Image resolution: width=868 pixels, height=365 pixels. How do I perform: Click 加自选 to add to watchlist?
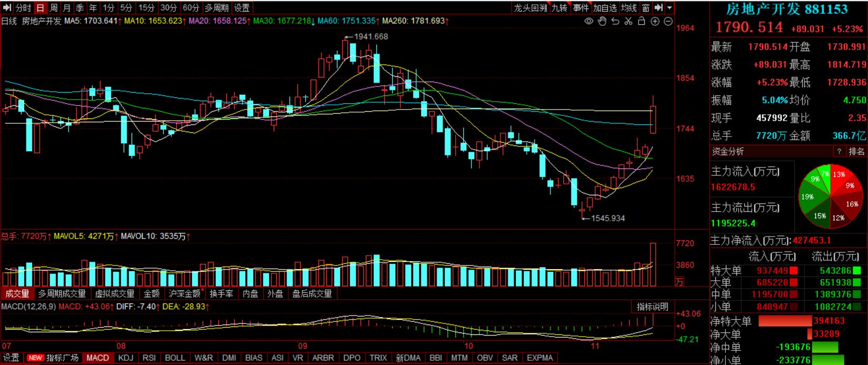click(x=605, y=8)
